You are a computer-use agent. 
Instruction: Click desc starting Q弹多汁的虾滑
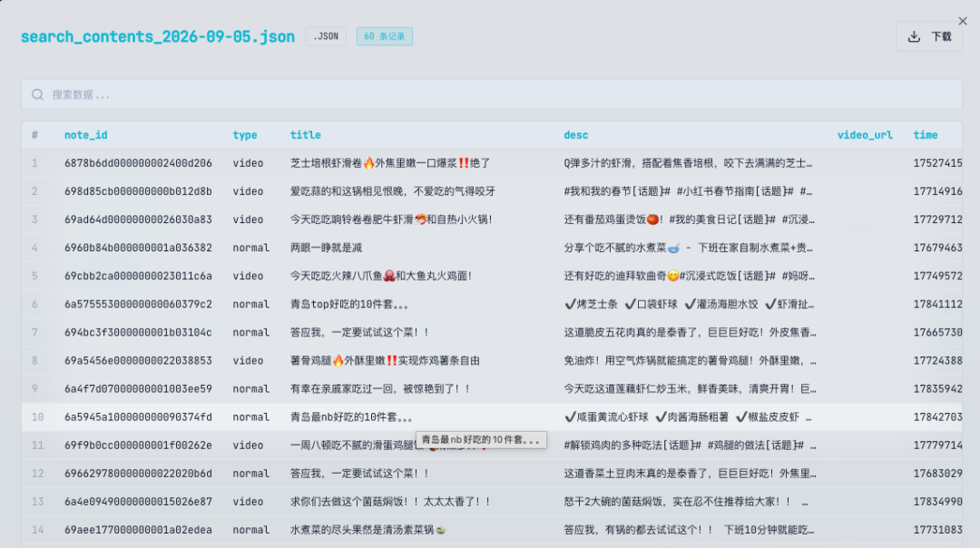[x=688, y=163]
